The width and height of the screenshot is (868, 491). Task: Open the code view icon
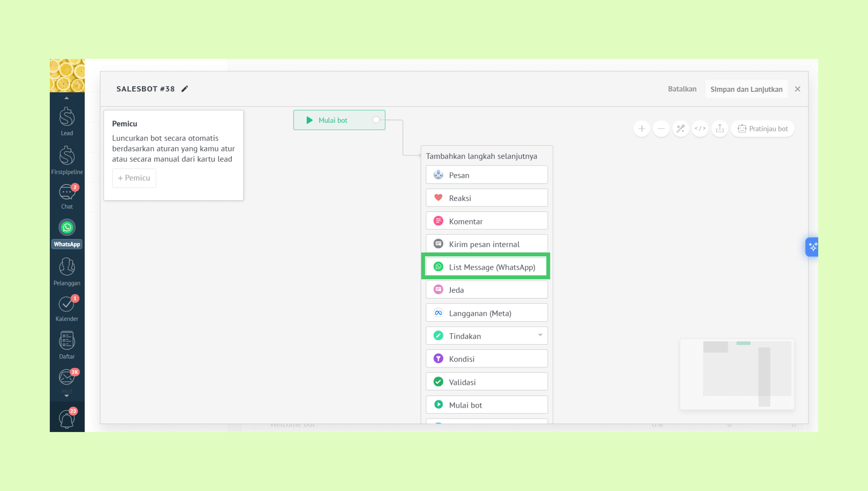coord(700,128)
